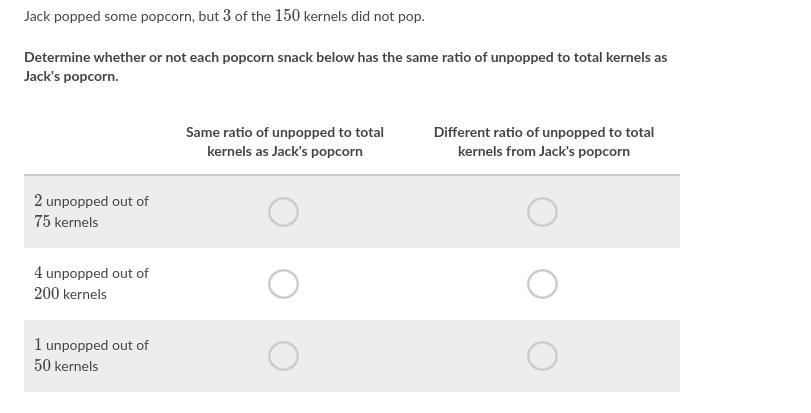The height and width of the screenshot is (413, 811).
Task: Click the 'Different ratio of unpopped' column header
Action: (x=543, y=132)
